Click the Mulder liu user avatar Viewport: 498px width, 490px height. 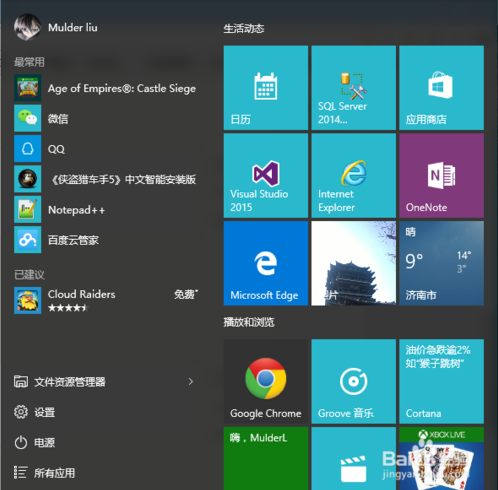pyautogui.click(x=28, y=27)
